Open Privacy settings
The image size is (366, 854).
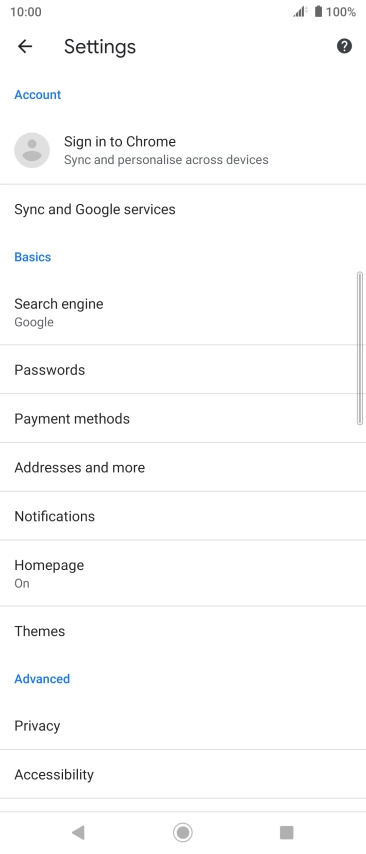click(x=183, y=725)
